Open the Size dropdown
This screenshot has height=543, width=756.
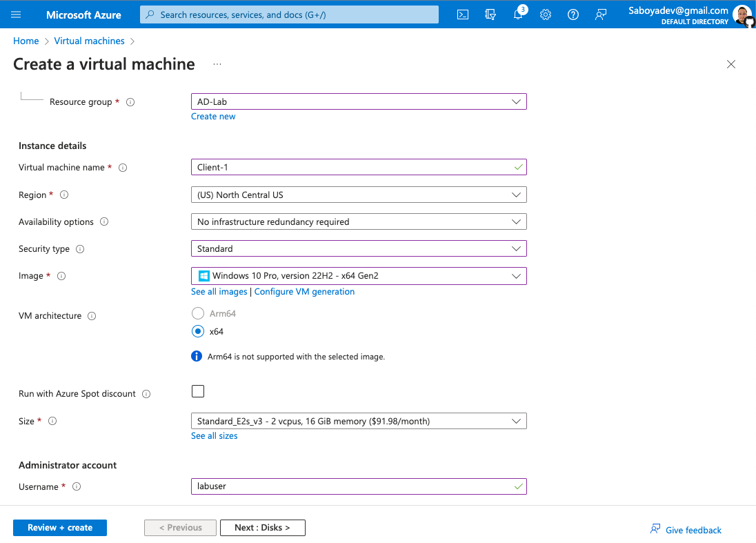(x=359, y=421)
